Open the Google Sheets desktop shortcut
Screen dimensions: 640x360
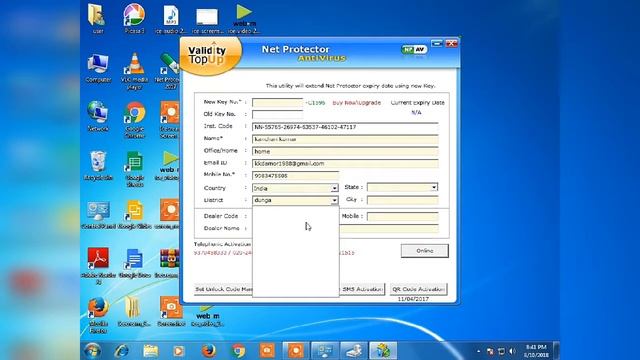134,169
